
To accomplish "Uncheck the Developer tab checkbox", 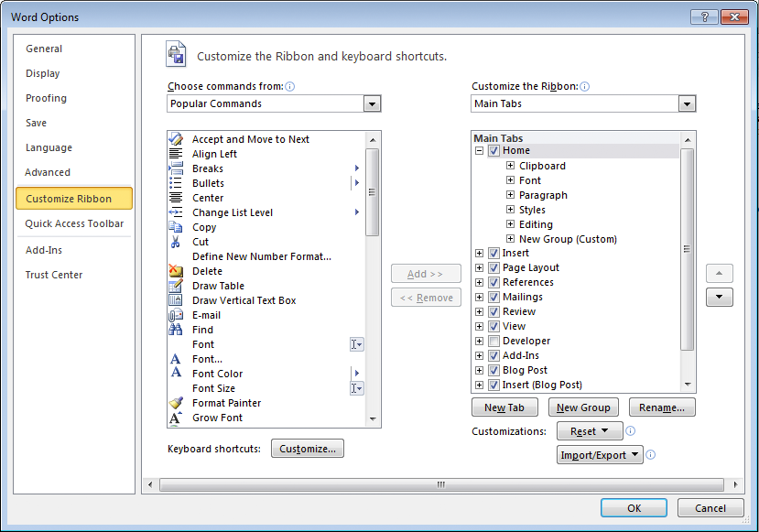I will click(x=493, y=341).
